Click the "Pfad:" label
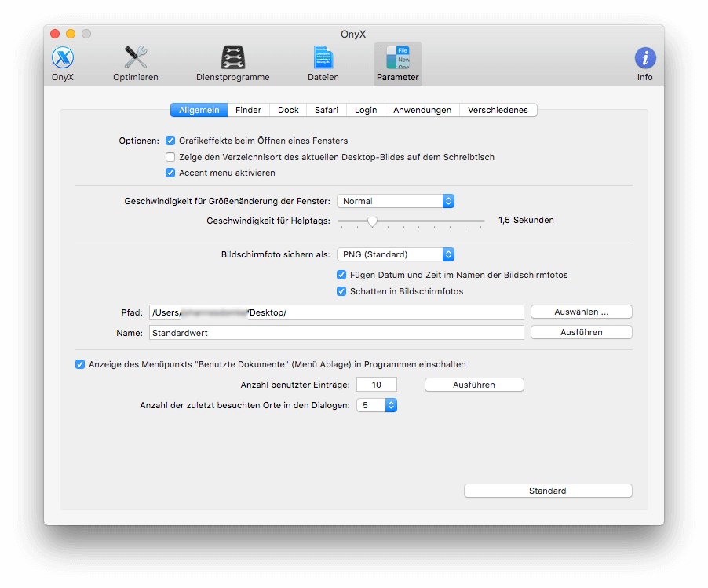 [132, 312]
